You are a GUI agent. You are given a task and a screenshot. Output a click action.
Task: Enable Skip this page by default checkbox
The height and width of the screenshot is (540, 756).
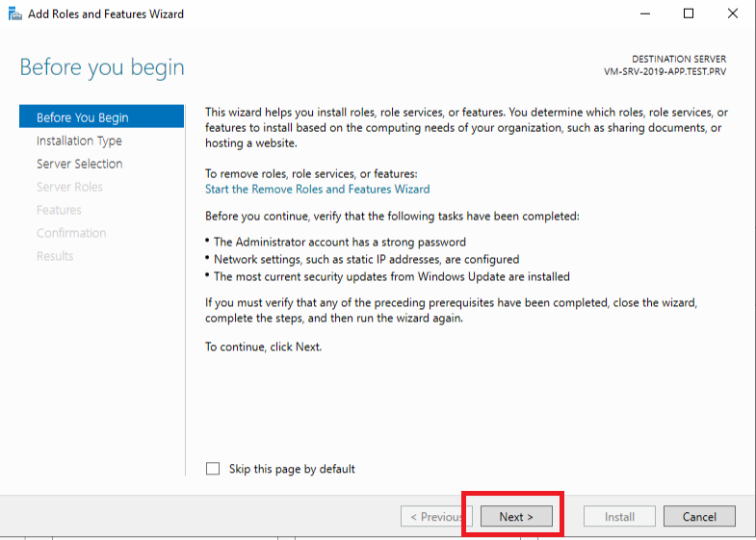[x=213, y=468]
